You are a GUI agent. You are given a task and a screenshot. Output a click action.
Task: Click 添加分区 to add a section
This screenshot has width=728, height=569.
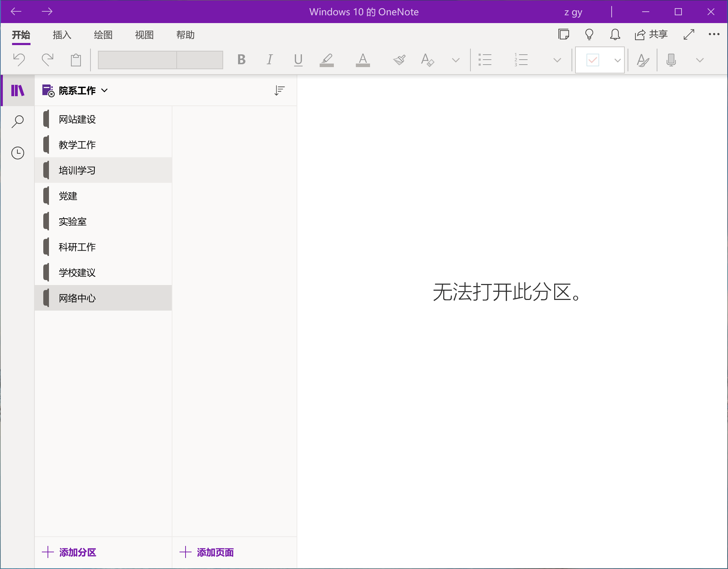69,552
